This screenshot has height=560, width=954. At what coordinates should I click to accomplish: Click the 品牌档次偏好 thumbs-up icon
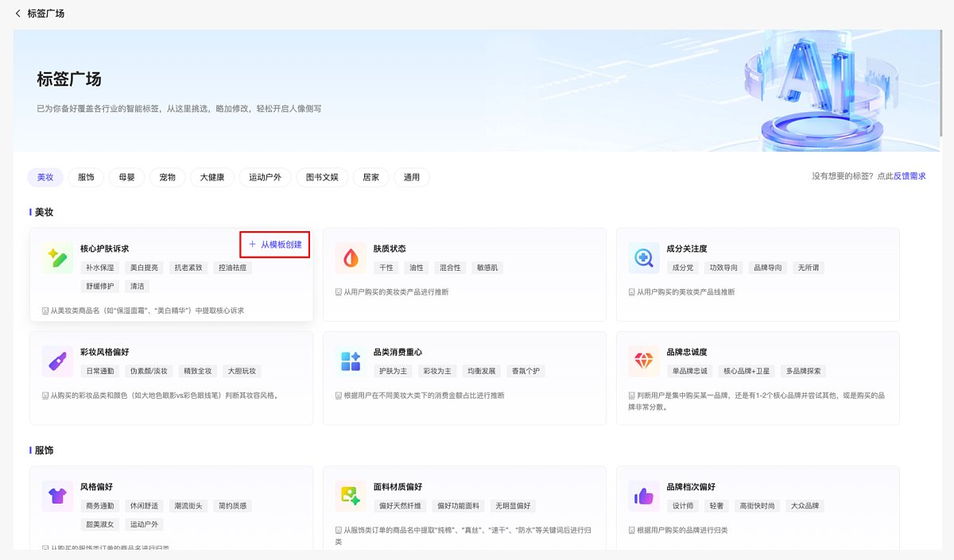coord(644,496)
